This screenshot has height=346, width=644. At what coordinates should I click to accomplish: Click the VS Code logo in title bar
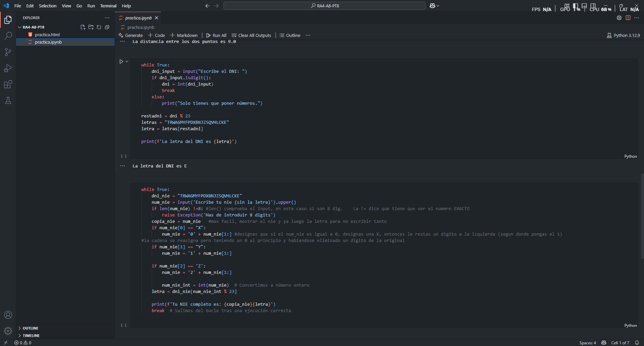[x=6, y=6]
